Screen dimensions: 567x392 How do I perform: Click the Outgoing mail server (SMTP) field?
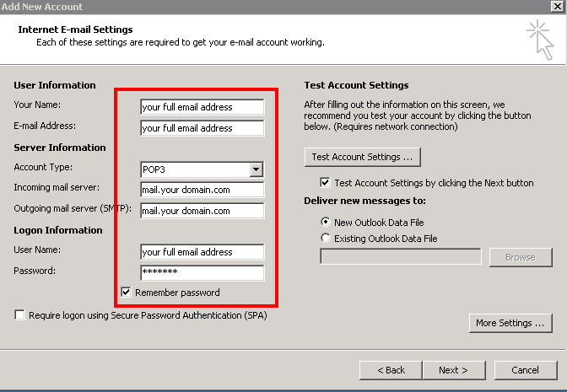[202, 211]
